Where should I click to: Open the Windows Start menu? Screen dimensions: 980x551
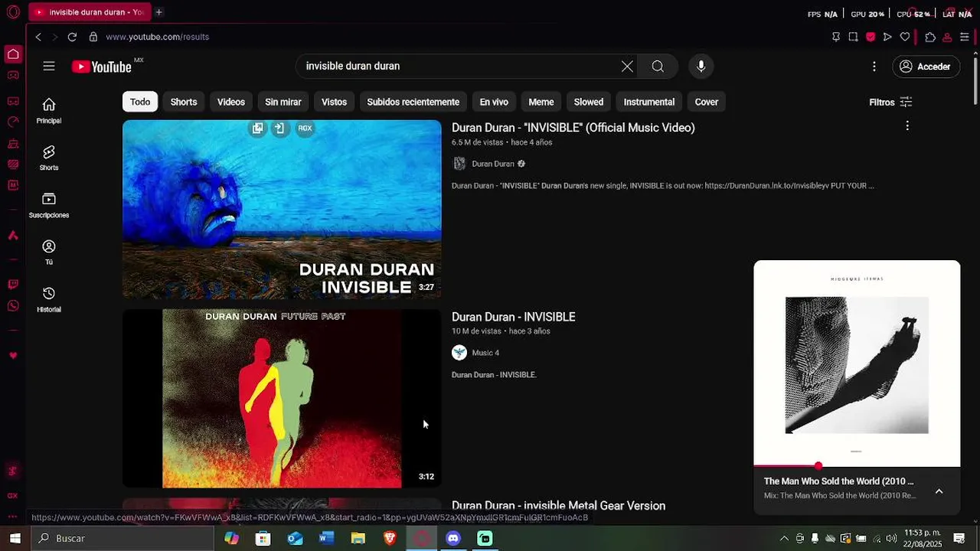click(15, 538)
